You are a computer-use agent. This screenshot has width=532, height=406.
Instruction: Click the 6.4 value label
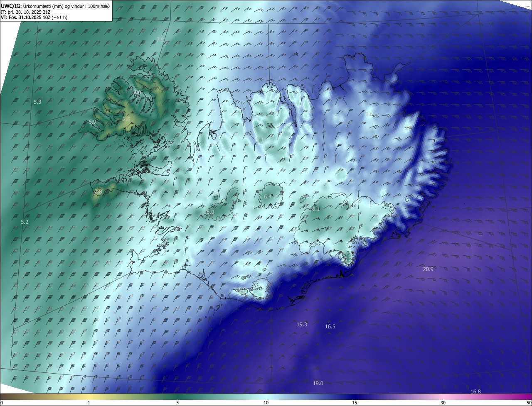(x=268, y=196)
